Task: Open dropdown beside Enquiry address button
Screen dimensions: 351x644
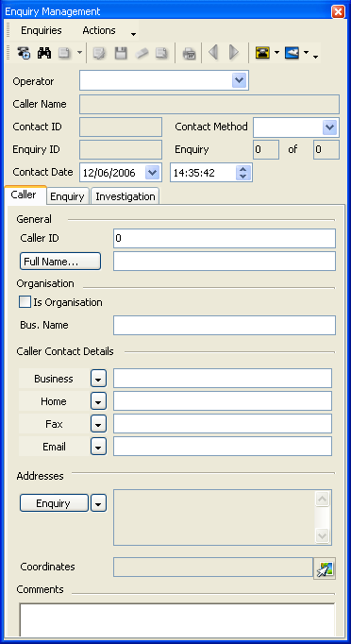Action: pos(98,503)
